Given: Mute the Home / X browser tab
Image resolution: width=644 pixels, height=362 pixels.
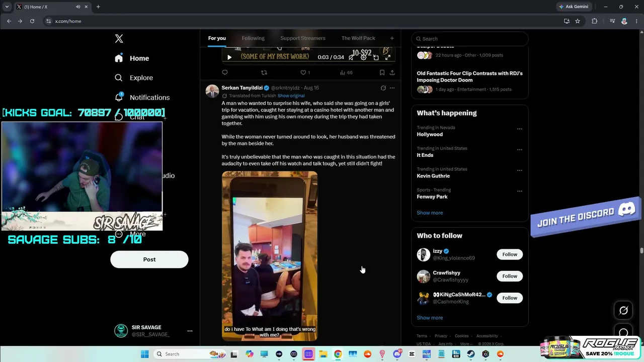Looking at the screenshot, I should 78,7.
